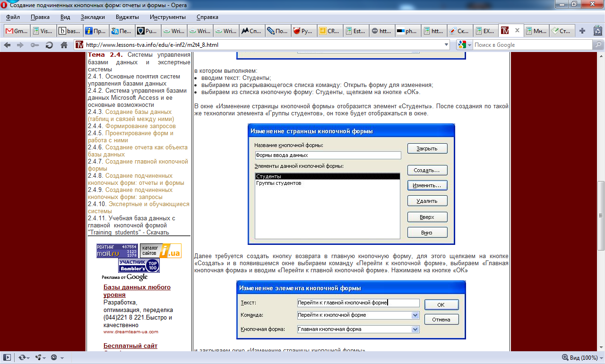Open the Закладки menu
Screen dimensions: 605x364
coord(93,17)
